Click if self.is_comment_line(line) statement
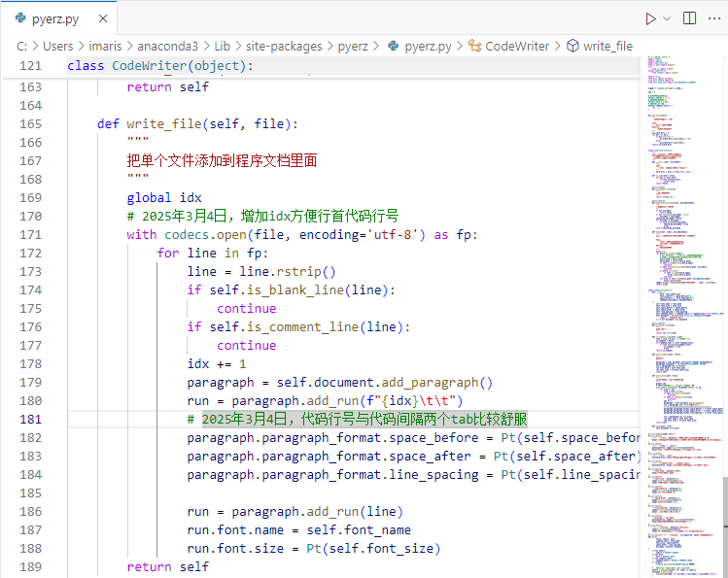 pyautogui.click(x=298, y=327)
